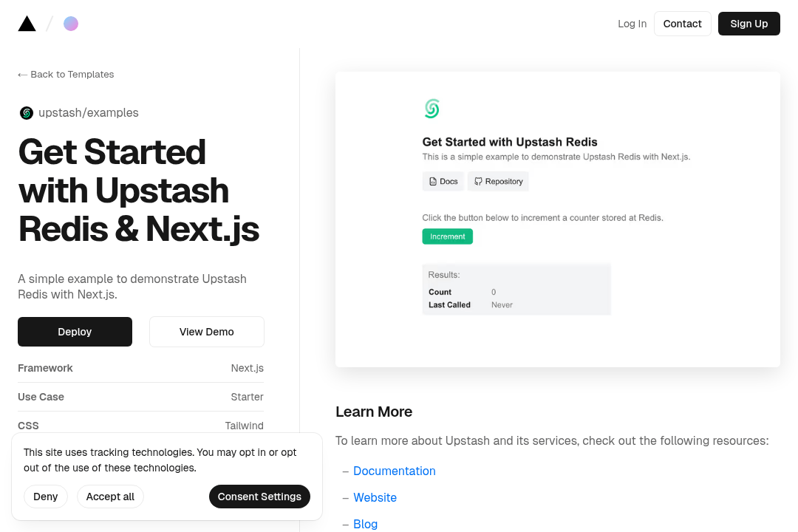Click the Deploy button
The width and height of the screenshot is (798, 532).
tap(75, 331)
